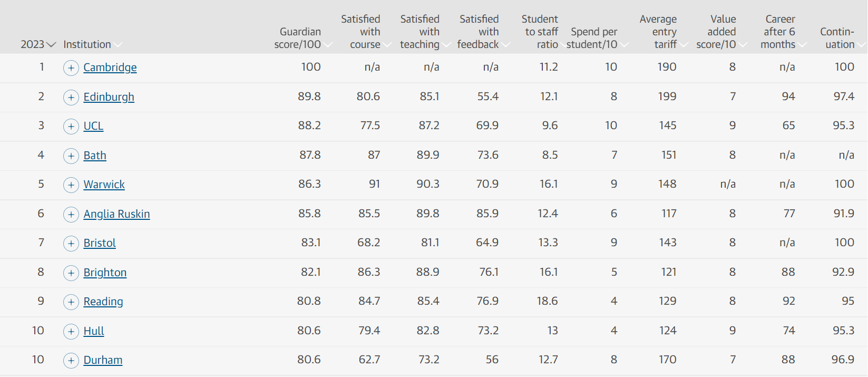Sort by Guardian score/100 column

[x=303, y=38]
